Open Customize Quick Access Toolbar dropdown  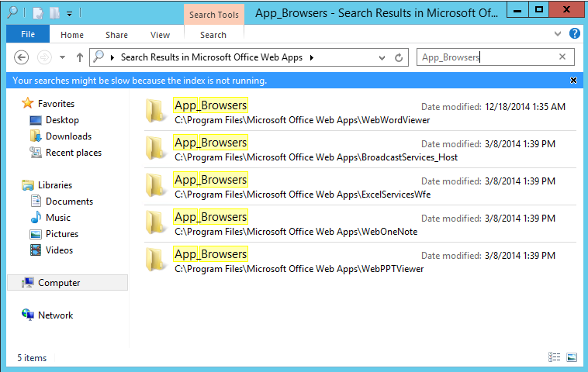69,14
